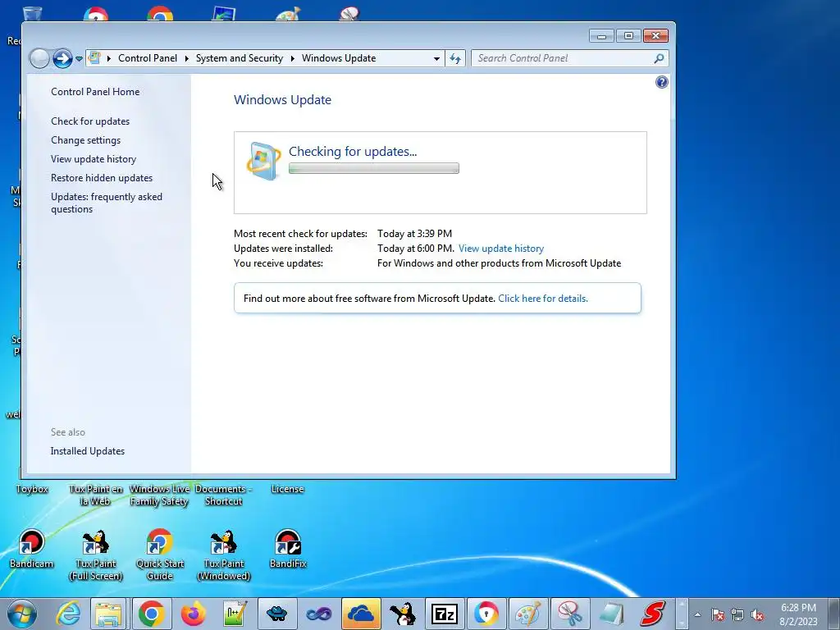Viewport: 840px width, 630px height.
Task: Expand the arrow after Control Panel breadcrumb
Action: pyautogui.click(x=186, y=58)
